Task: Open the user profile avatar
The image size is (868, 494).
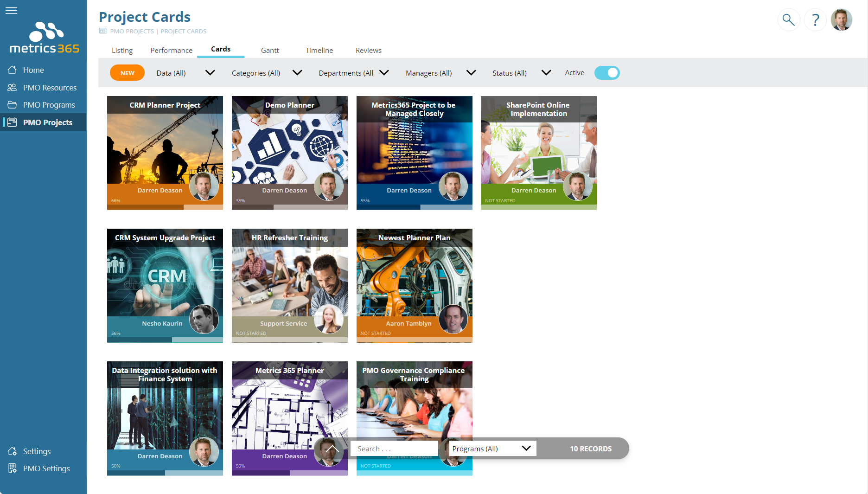Action: tap(842, 20)
